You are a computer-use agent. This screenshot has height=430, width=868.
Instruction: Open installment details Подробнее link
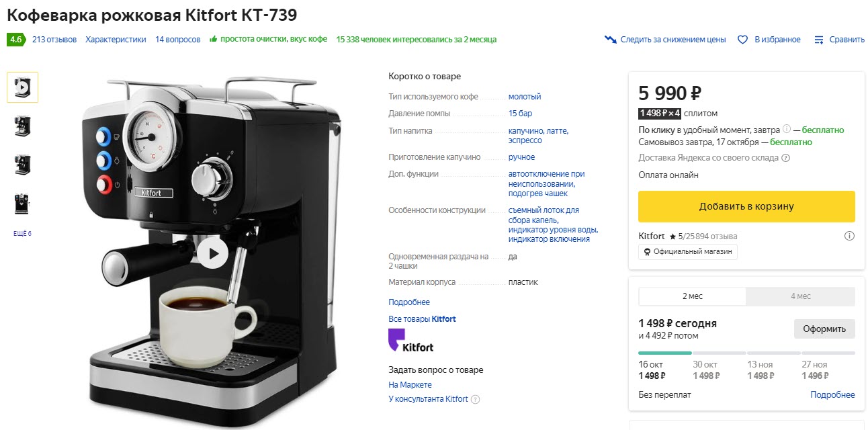tap(832, 395)
